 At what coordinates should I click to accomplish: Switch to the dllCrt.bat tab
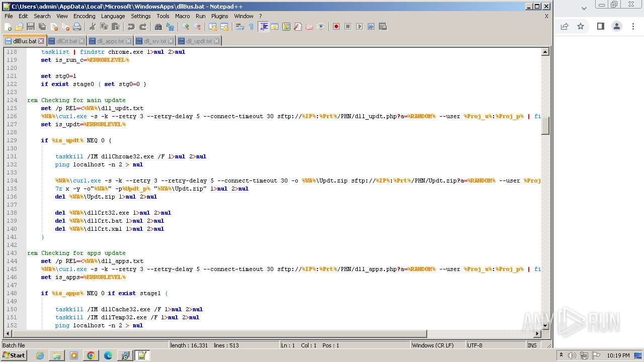click(x=66, y=41)
